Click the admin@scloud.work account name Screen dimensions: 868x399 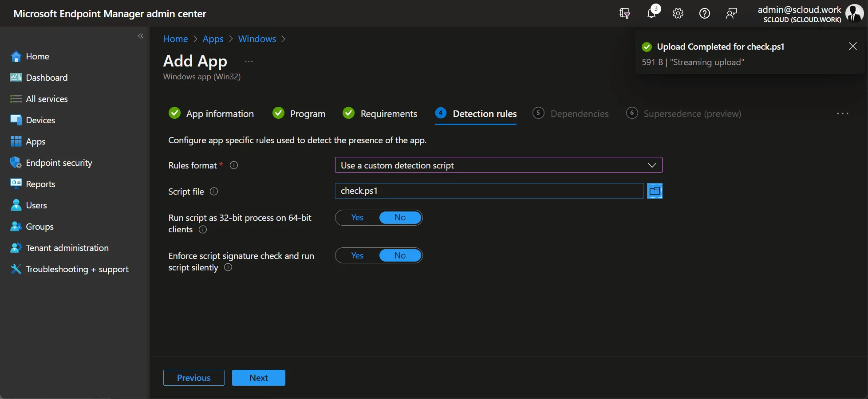pos(799,9)
